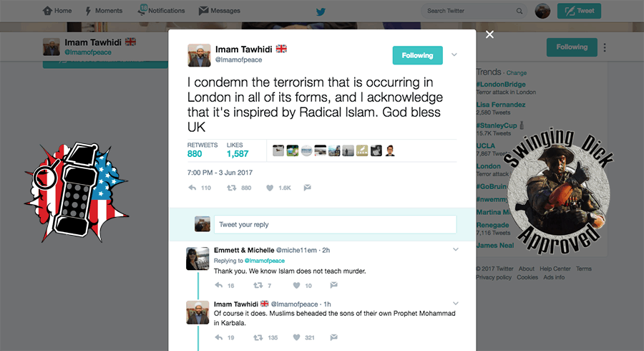Open Imam Tawhidi name in tweet header
This screenshot has height=351, width=644.
click(x=243, y=49)
